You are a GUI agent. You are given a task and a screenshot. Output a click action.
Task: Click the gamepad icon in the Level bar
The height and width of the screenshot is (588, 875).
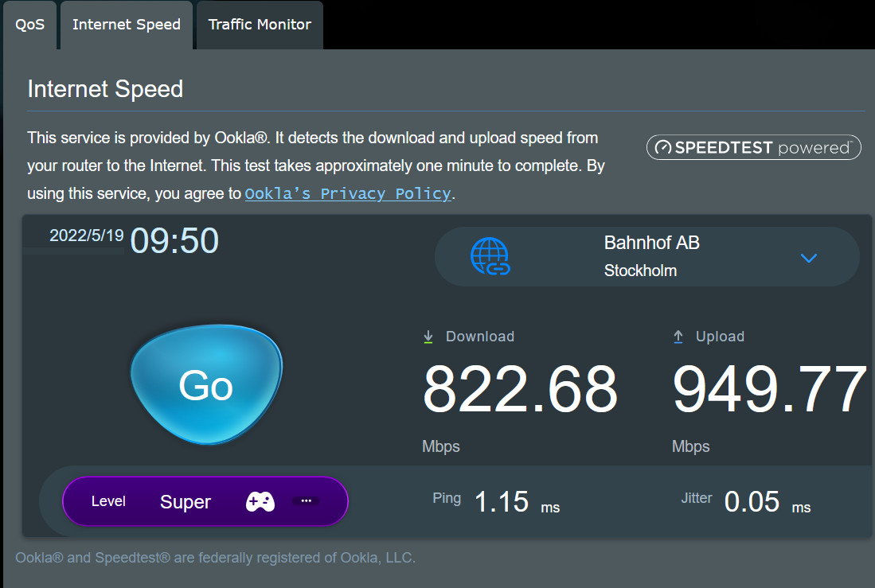[x=260, y=501]
